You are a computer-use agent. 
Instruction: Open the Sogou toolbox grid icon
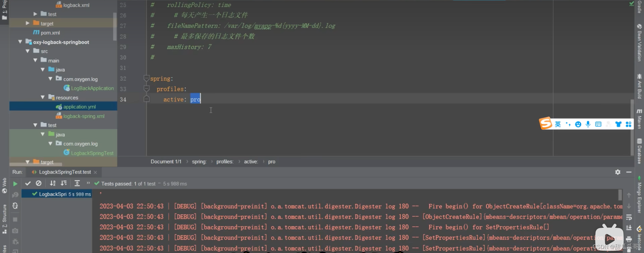pyautogui.click(x=629, y=124)
